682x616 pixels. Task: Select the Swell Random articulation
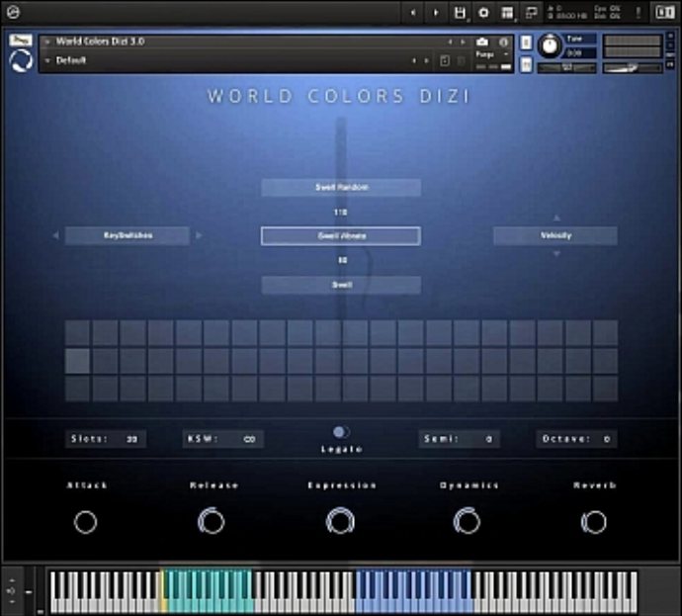[x=341, y=188]
